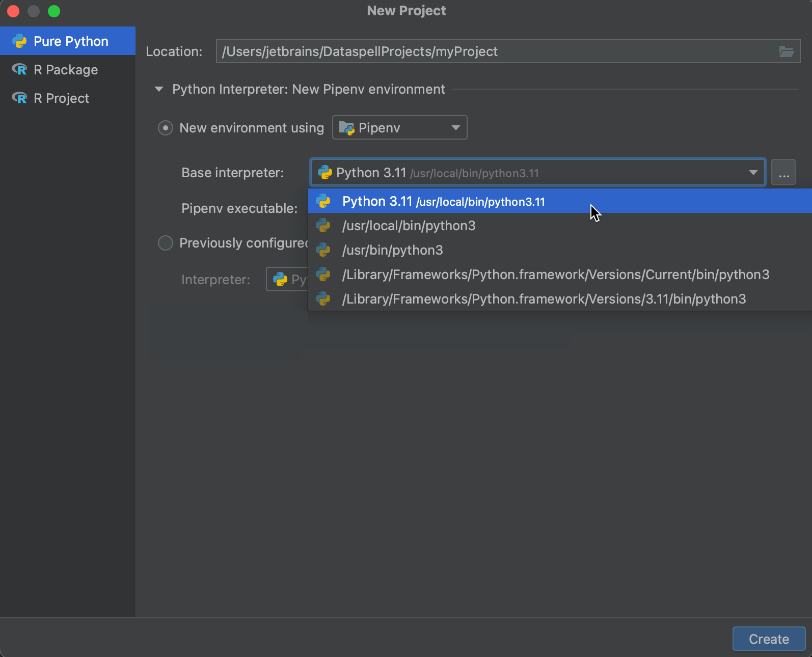Viewport: 812px width, 657px height.
Task: Click the folder browse icon in Location field
Action: tap(786, 51)
